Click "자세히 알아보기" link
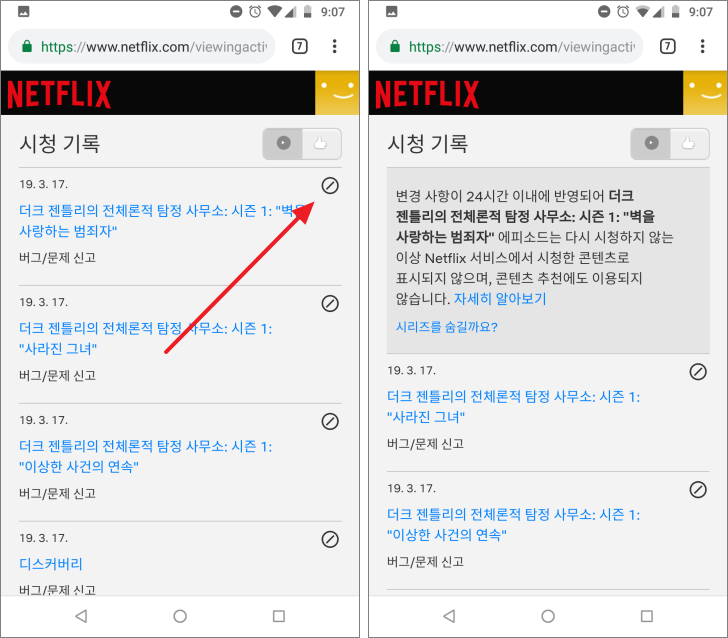The height and width of the screenshot is (638, 728). click(x=500, y=299)
